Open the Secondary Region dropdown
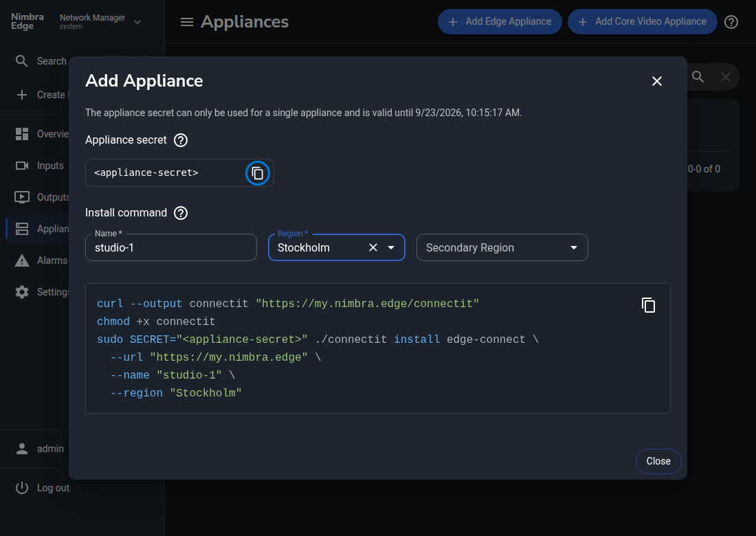This screenshot has width=756, height=536. coord(502,248)
